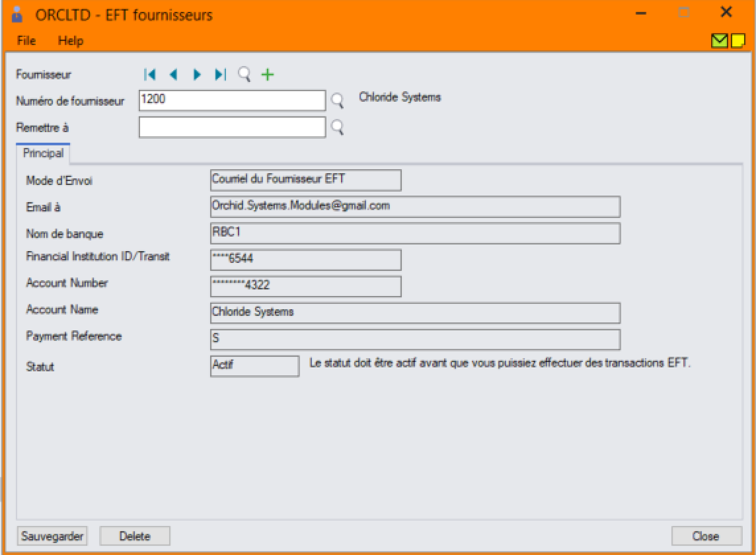Click the green envelope icon
The image size is (756, 555).
tap(716, 42)
